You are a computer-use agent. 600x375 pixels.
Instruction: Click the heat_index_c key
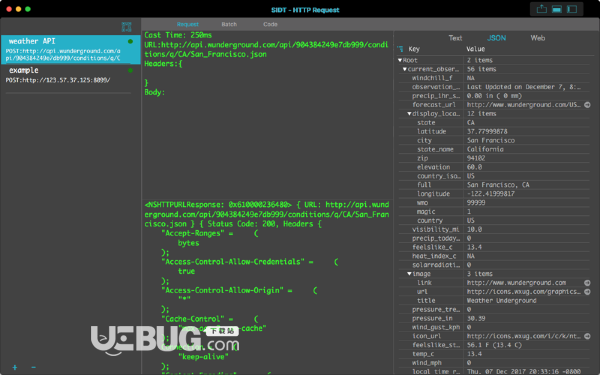click(434, 256)
